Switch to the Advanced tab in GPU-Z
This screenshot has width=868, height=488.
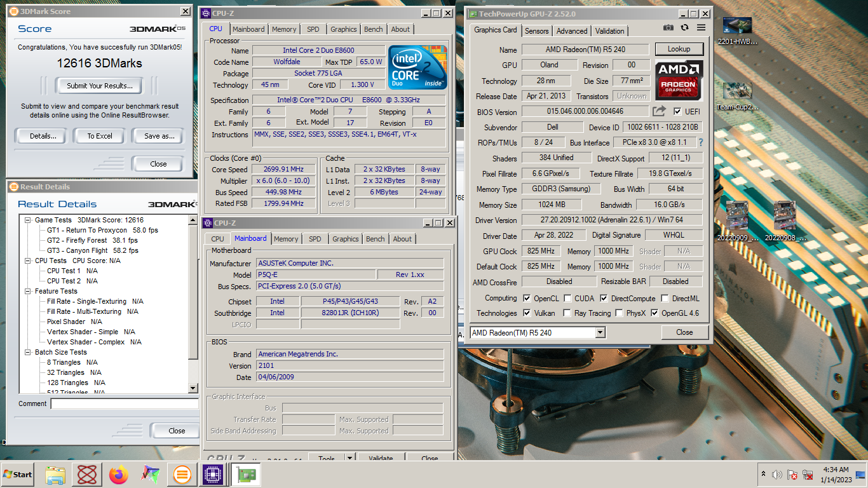pyautogui.click(x=572, y=30)
